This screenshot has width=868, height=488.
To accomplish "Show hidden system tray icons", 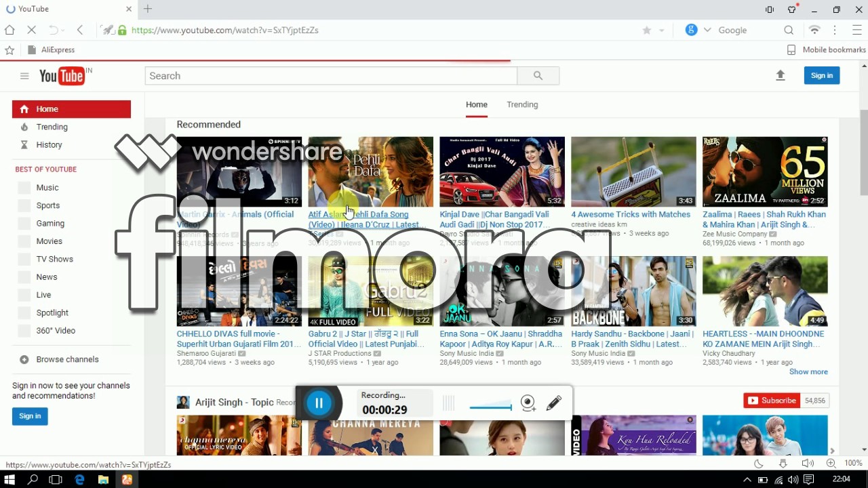I will click(x=748, y=479).
